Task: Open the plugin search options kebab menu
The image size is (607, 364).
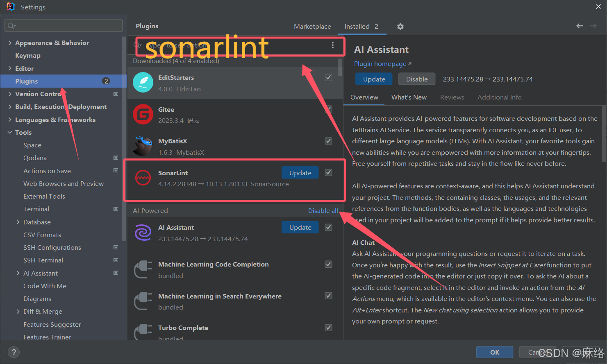Action: click(x=332, y=45)
